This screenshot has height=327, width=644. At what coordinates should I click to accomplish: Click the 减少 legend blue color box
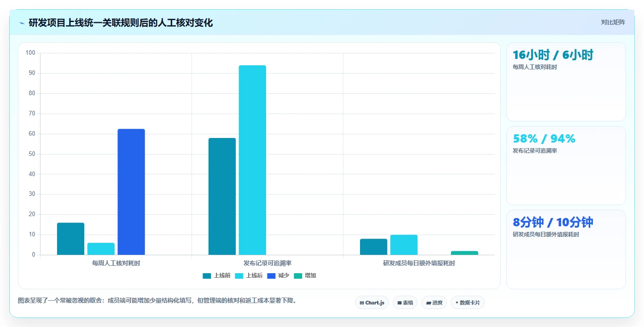[x=271, y=276]
